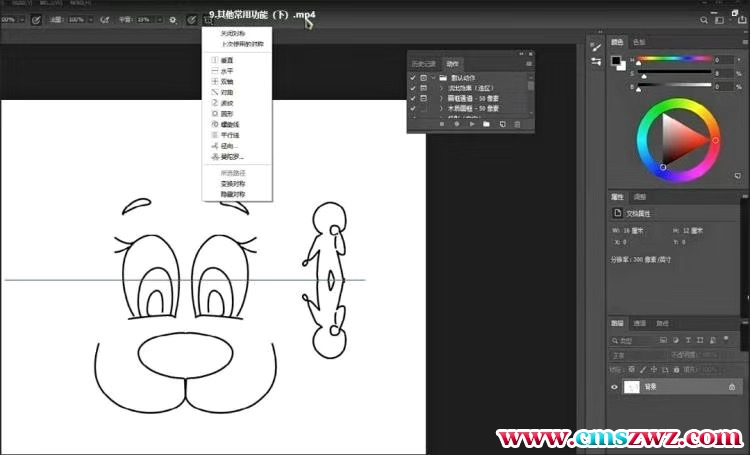
Task: Click the background layer lock icon
Action: point(731,386)
